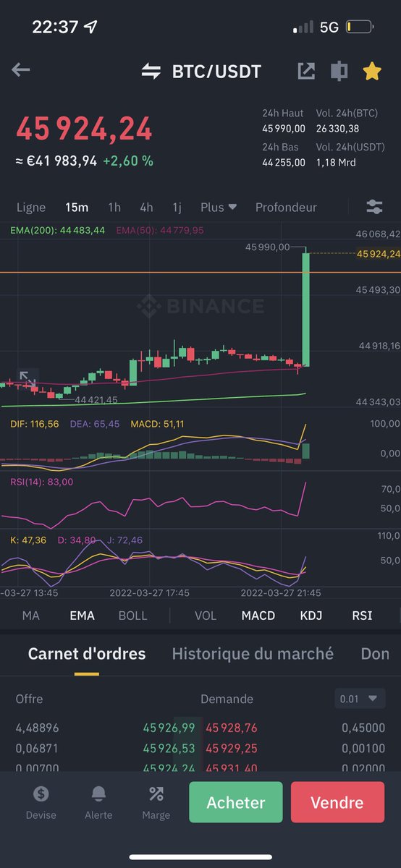Tap the 22:37 status bar clock

click(x=55, y=27)
